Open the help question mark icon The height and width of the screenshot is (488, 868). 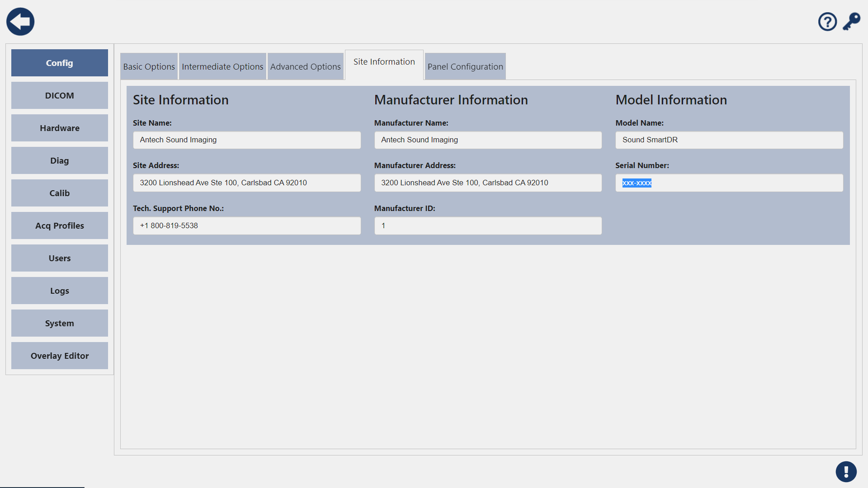click(827, 22)
